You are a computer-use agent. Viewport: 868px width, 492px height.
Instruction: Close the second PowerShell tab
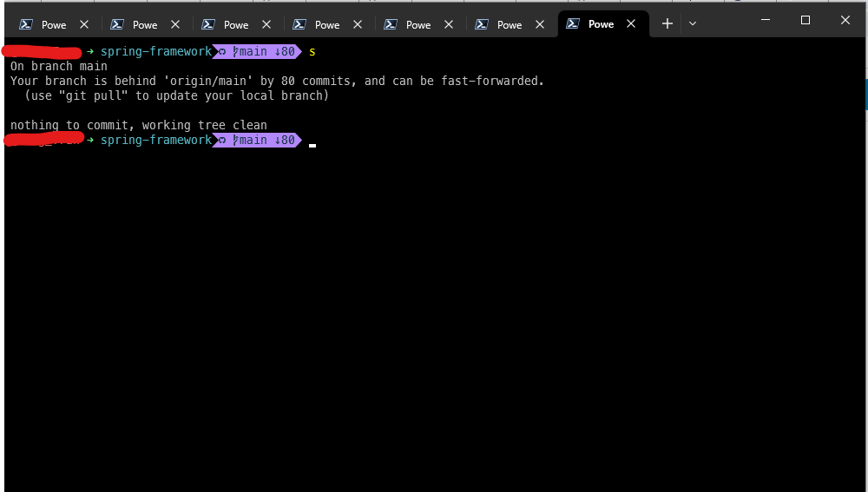click(x=175, y=24)
